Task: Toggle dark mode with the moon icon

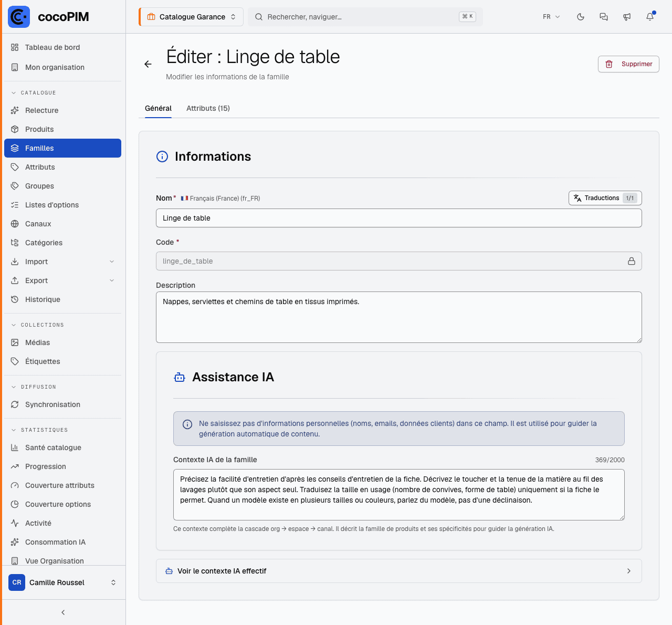Action: tap(581, 17)
